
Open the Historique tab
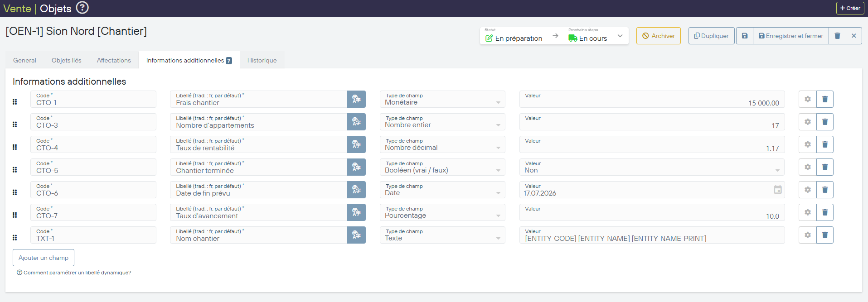coord(262,60)
